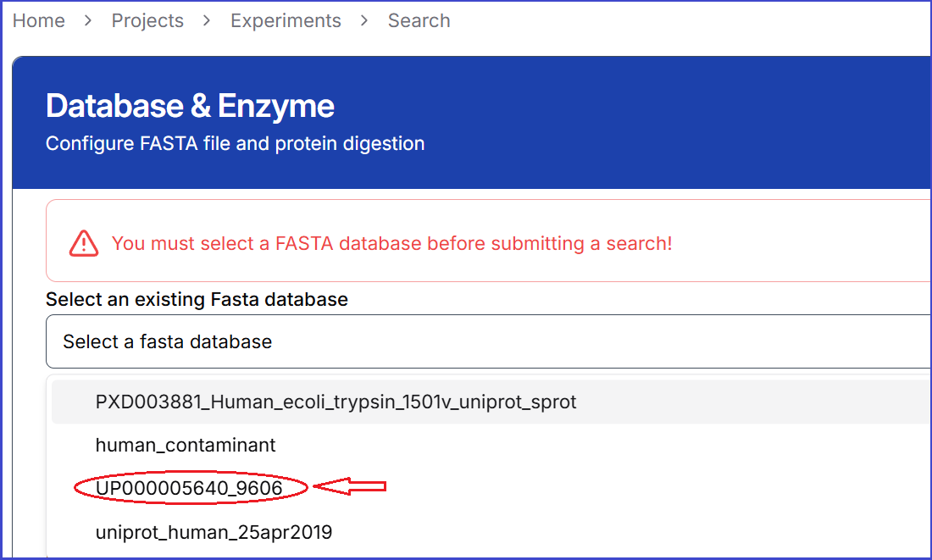Click empty area of the blue header banner
This screenshot has width=932, height=560.
[x=678, y=119]
